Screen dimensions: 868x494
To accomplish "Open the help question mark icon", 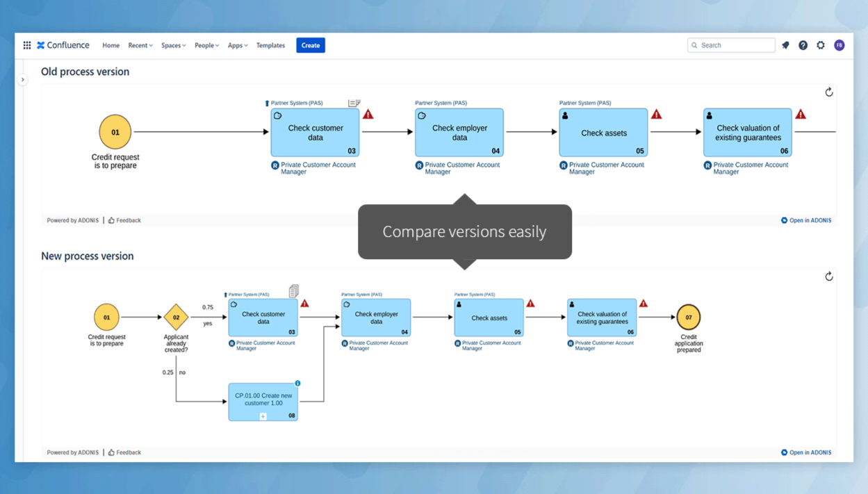I will (803, 45).
